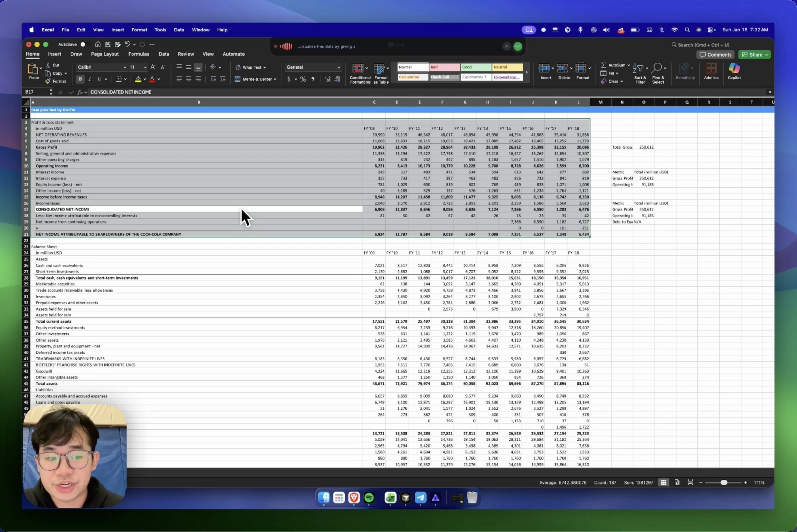Screen dimensions: 797x532
Task: Click the Format painter brush icon
Action: pos(48,81)
